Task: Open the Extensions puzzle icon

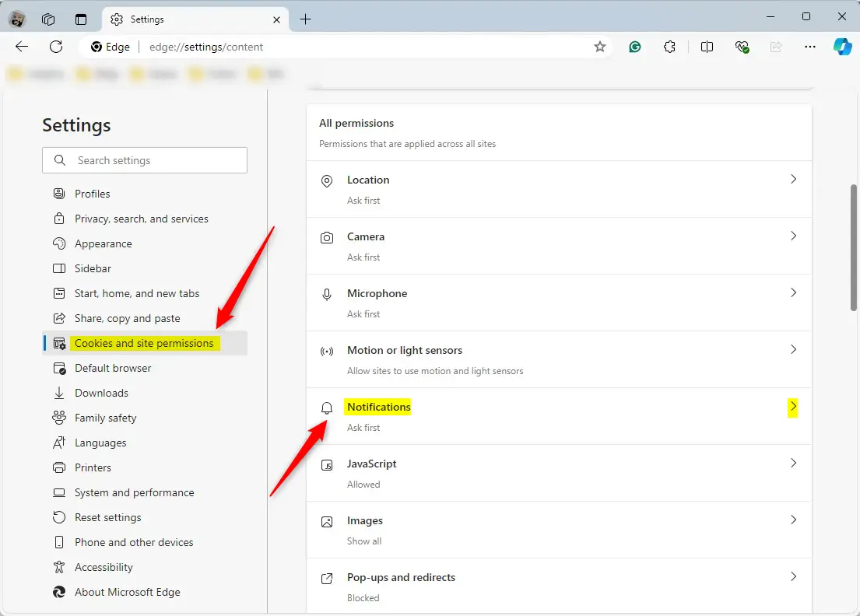Action: tap(669, 47)
